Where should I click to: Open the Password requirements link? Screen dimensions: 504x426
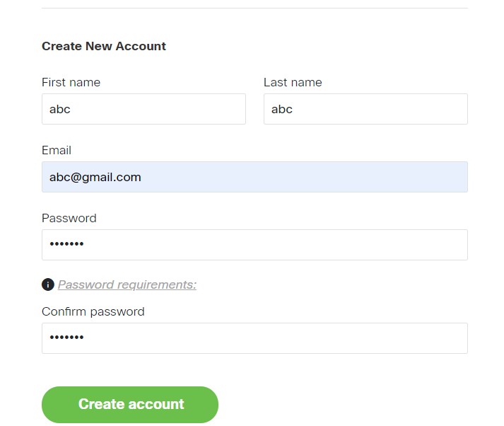tap(127, 284)
